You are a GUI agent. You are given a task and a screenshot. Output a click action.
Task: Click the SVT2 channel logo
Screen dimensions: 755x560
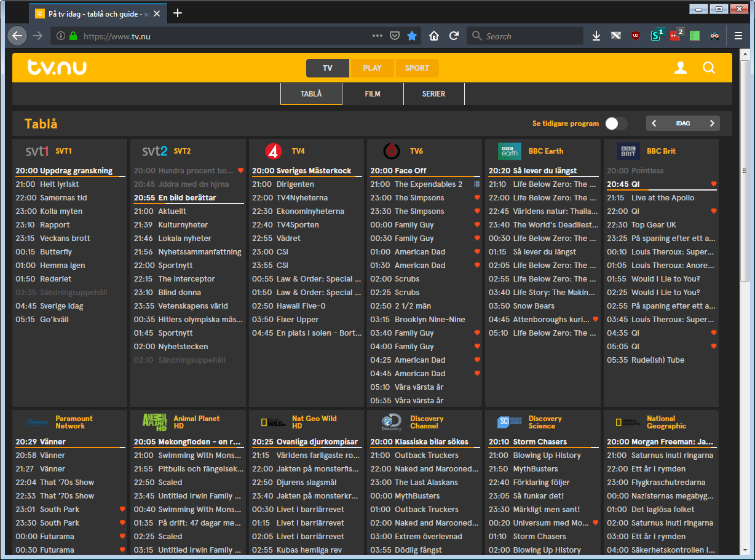tap(155, 151)
